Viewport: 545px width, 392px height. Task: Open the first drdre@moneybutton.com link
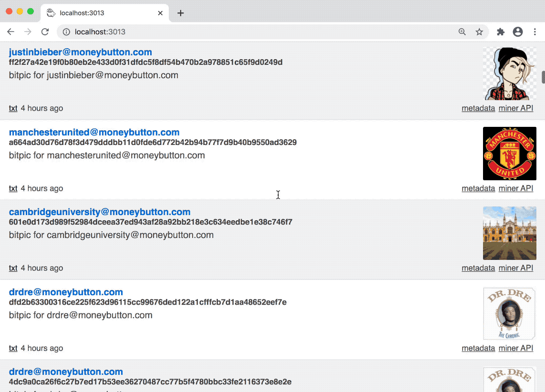66,292
